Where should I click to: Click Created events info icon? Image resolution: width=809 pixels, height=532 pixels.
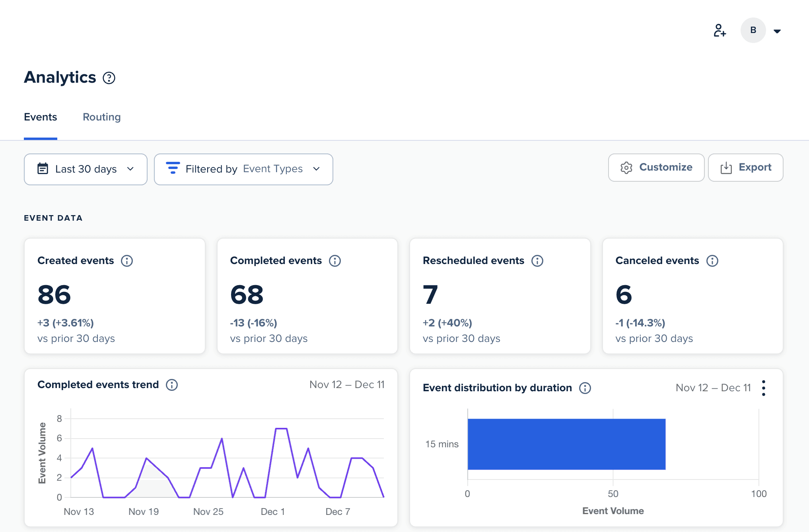coord(127,261)
